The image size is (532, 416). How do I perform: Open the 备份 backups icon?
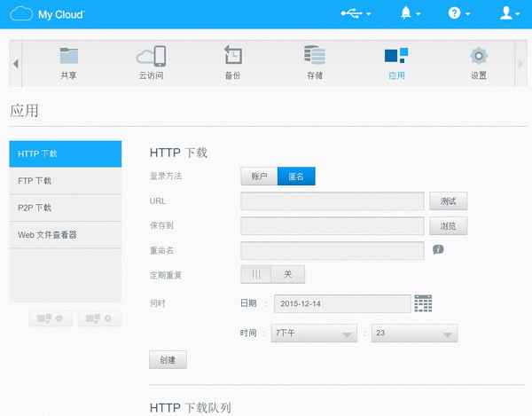pyautogui.click(x=232, y=56)
